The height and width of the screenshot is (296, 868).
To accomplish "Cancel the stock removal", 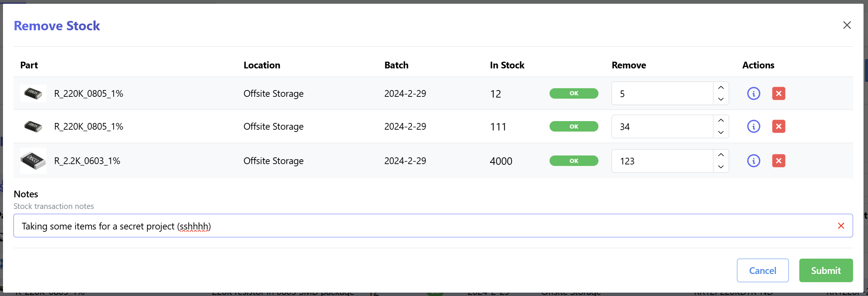I will (x=762, y=270).
